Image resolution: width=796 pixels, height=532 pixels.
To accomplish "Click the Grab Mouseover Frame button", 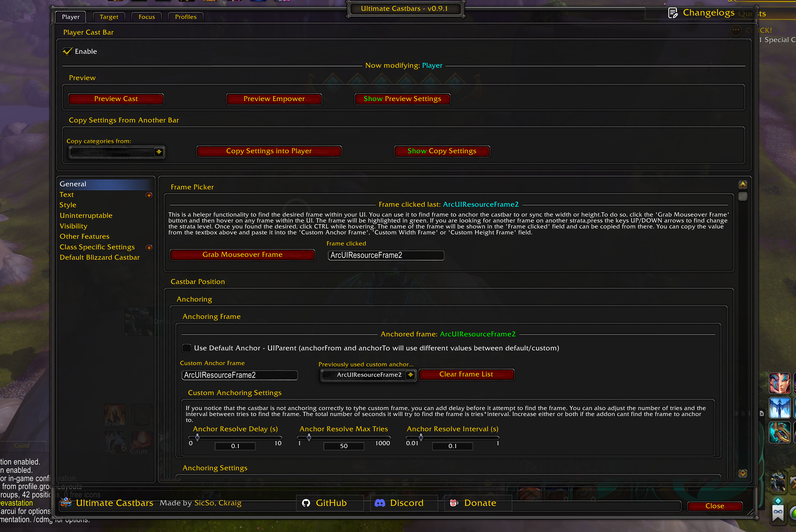I will pos(242,255).
